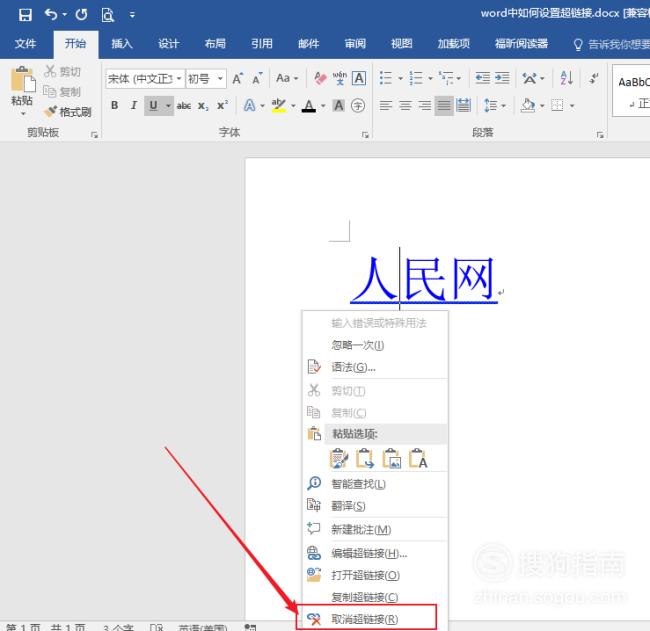Toggle superscript formatting
This screenshot has height=631, width=650.
tap(223, 105)
